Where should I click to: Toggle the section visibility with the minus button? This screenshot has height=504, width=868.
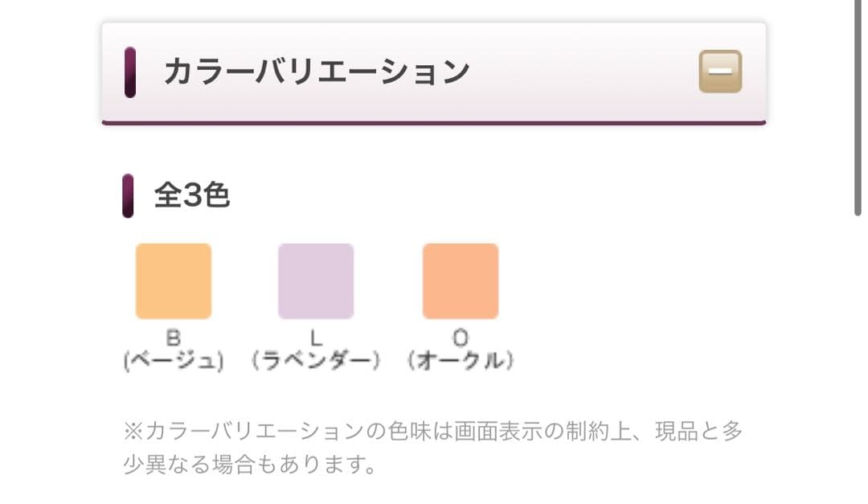(x=722, y=70)
